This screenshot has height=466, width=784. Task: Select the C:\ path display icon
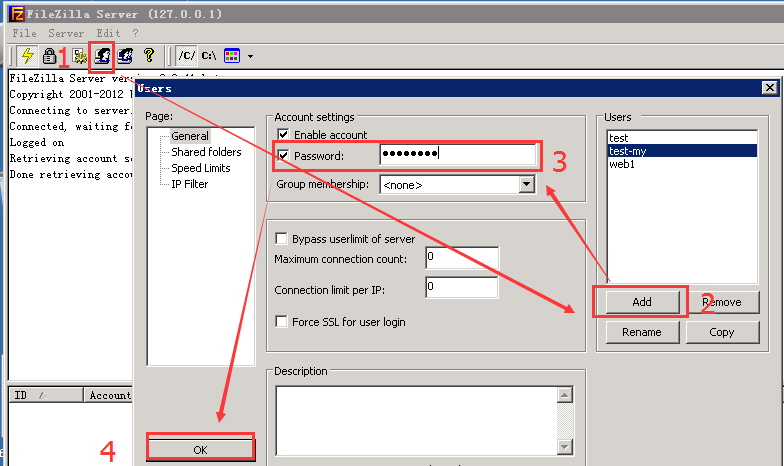209,56
